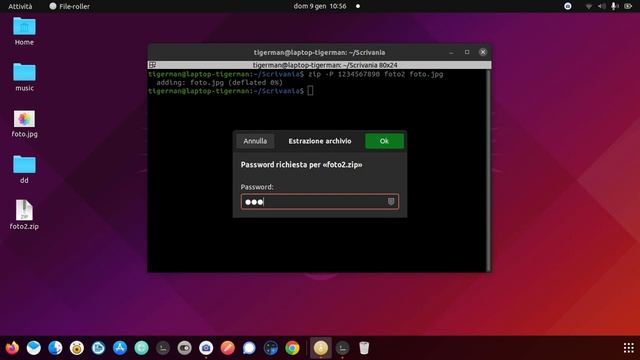Launch Firefox from the dock

pos(12,348)
